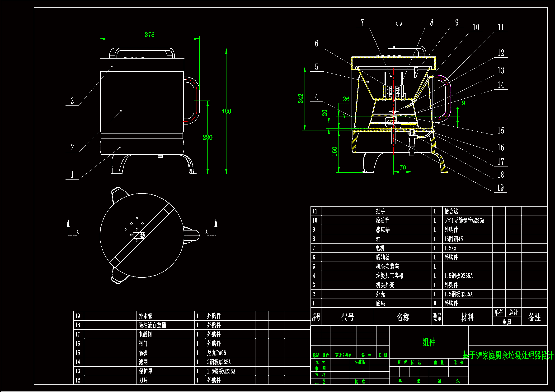Select the green 组件 title block text
Viewport: 555px width, 392px height.
point(428,342)
